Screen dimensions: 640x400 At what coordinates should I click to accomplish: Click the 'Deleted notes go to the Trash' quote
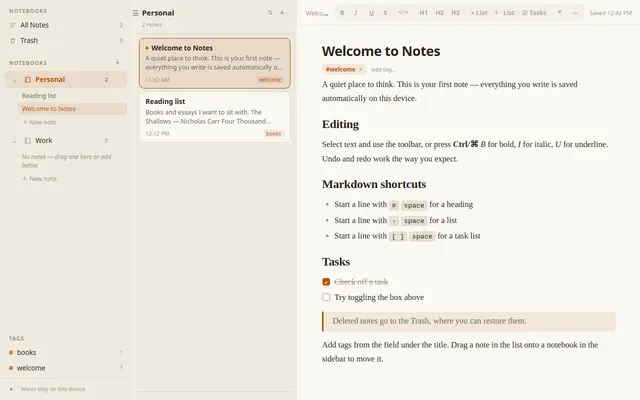click(469, 321)
